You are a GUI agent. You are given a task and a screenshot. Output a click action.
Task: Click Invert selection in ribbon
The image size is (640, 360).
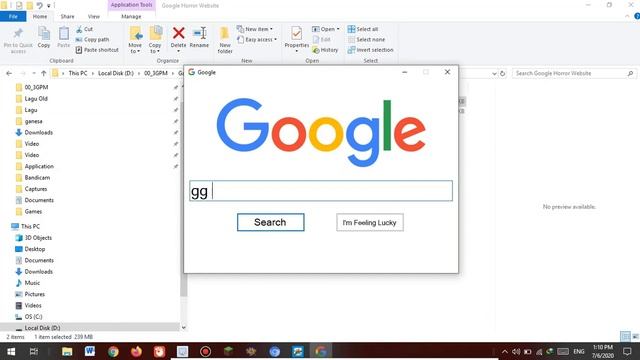(x=371, y=50)
